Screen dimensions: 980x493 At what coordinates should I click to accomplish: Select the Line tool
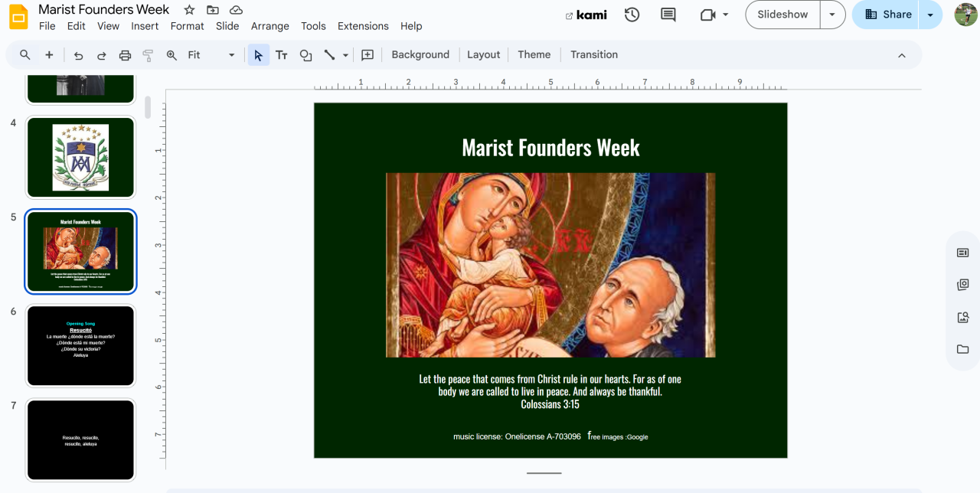pos(329,54)
